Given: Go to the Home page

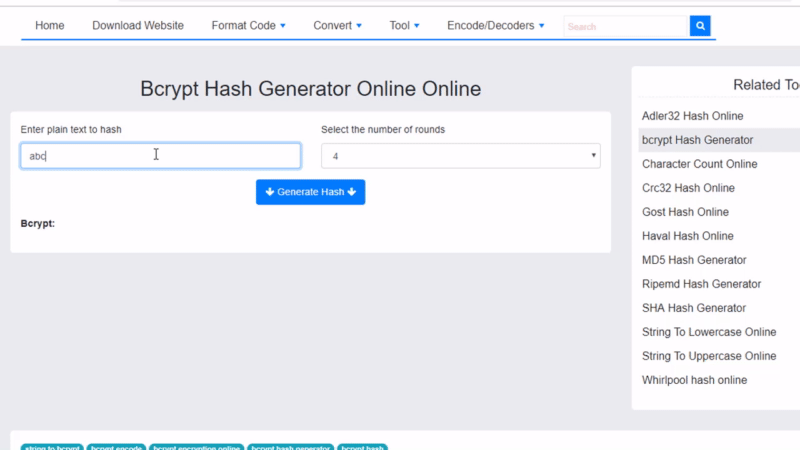Looking at the screenshot, I should pyautogui.click(x=49, y=26).
